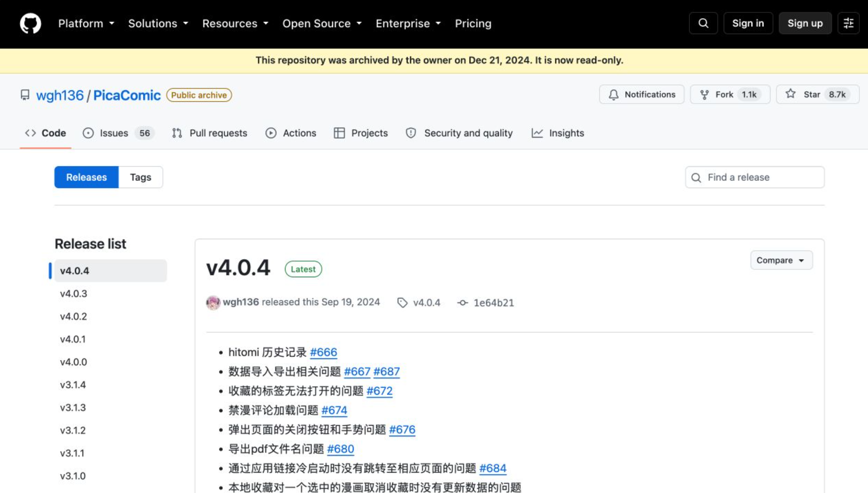Click the Notifications button
The width and height of the screenshot is (868, 493).
coord(642,95)
